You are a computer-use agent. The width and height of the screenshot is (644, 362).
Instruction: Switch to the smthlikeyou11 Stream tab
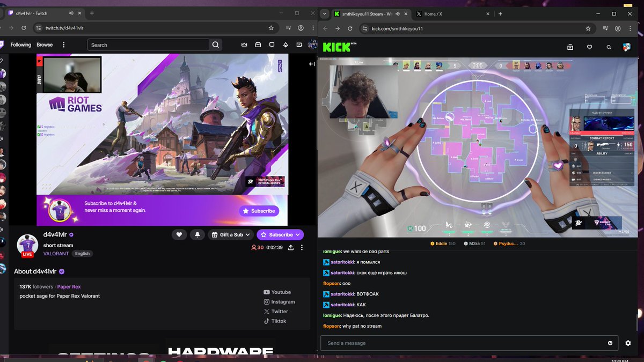370,14
